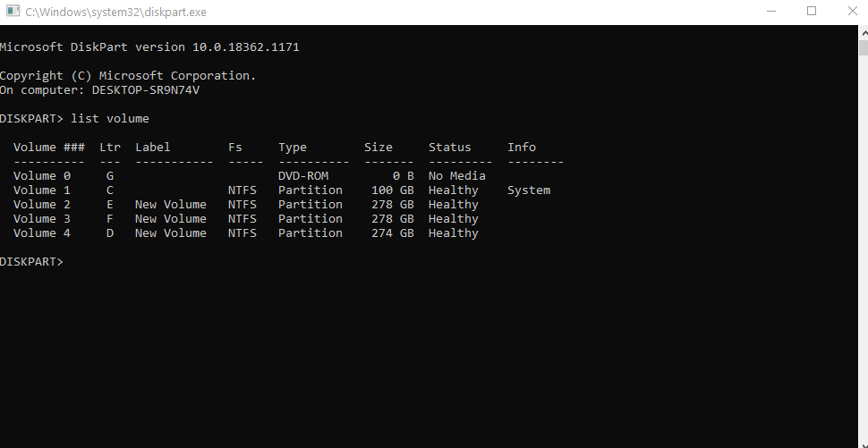Click the diskpart.exe title bar icon
The height and width of the screenshot is (448, 868).
11,12
